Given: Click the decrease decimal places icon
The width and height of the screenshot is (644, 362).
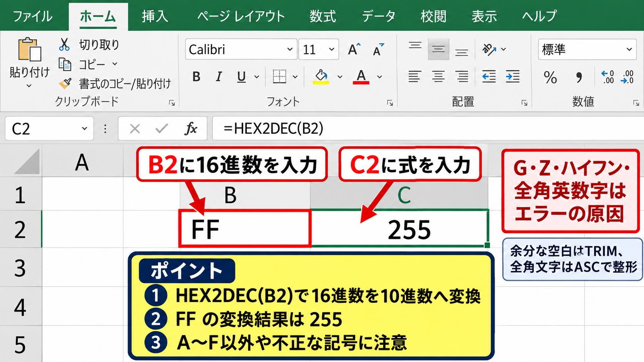Looking at the screenshot, I should click(x=627, y=77).
